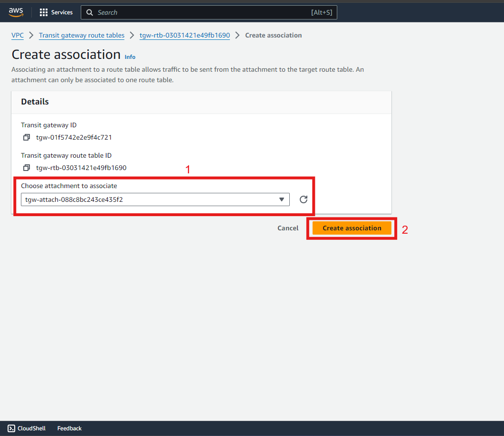This screenshot has height=436, width=504.
Task: Click Feedback in the footer
Action: pos(69,428)
